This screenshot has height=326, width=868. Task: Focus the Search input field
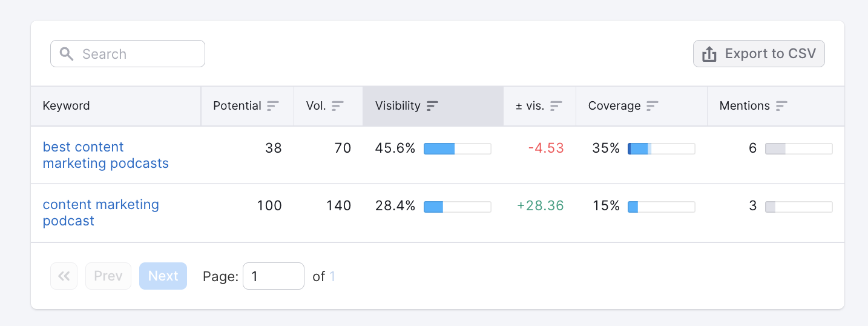(139, 54)
